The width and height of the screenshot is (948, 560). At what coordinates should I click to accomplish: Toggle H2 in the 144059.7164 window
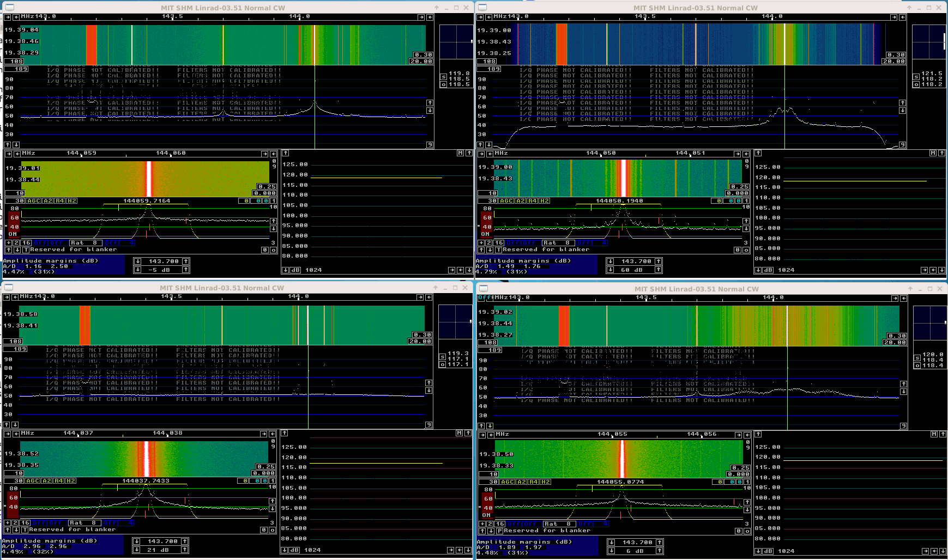[x=71, y=200]
